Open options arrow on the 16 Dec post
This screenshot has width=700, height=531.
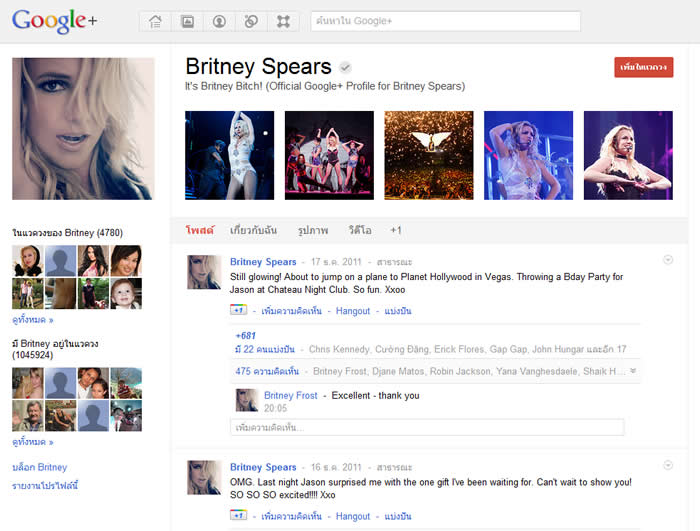pyautogui.click(x=668, y=465)
